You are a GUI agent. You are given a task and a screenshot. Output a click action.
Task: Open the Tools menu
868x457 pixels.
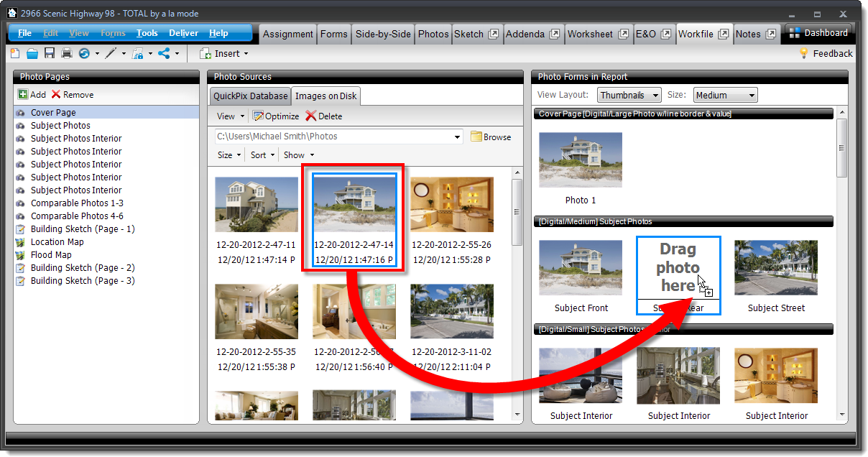(147, 33)
